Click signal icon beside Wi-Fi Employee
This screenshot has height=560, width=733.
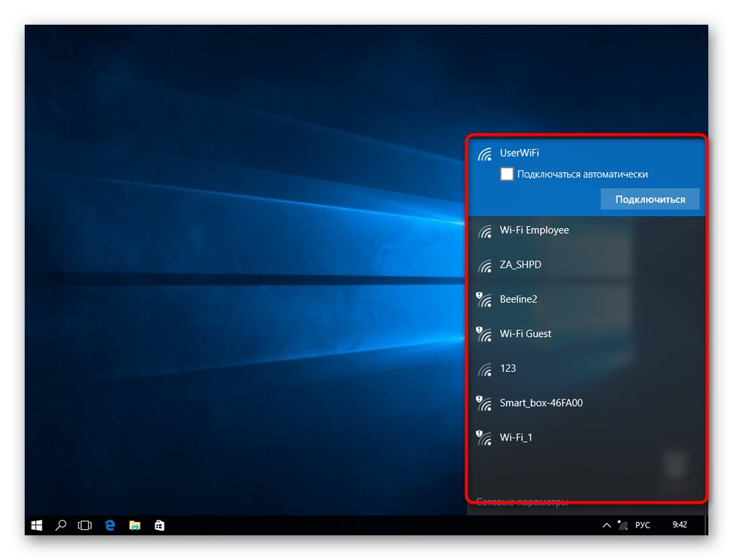[485, 232]
